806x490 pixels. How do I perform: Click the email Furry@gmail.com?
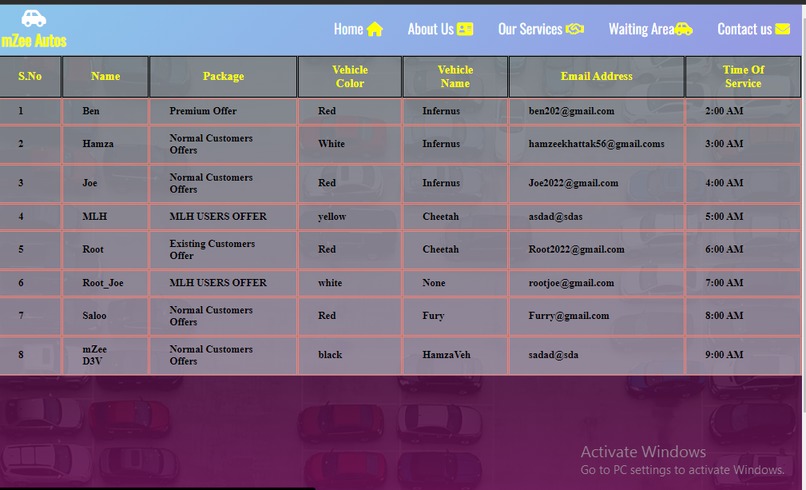tap(569, 316)
